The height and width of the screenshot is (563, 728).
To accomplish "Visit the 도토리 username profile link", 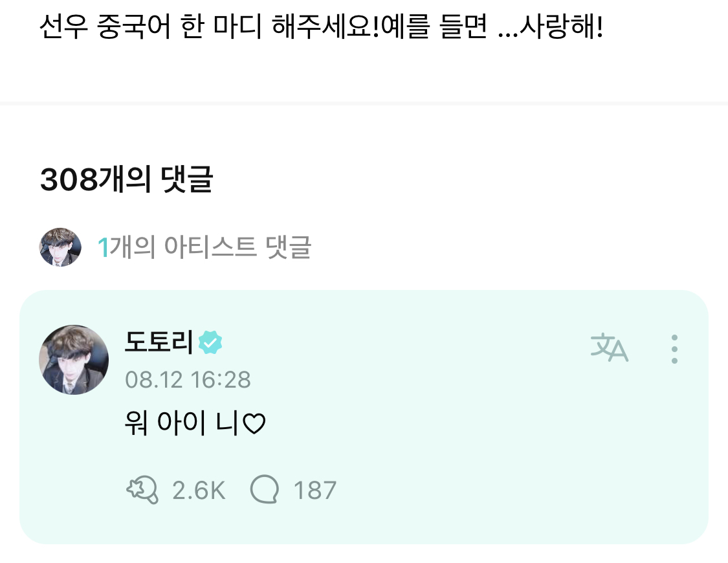I will point(159,342).
